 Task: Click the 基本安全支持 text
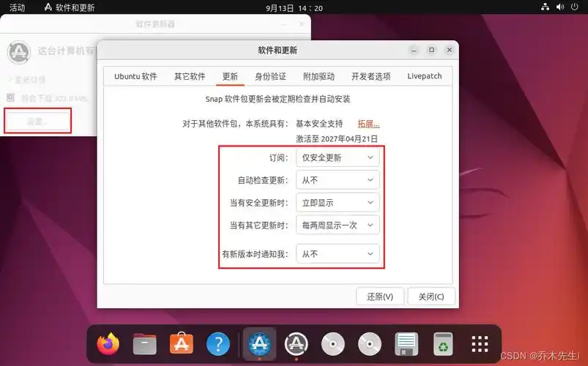coord(319,124)
